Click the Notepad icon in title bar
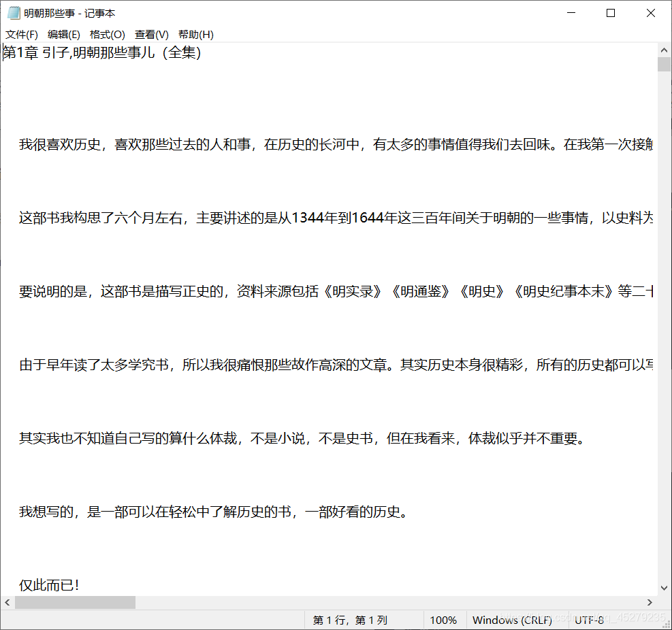 pos(14,13)
